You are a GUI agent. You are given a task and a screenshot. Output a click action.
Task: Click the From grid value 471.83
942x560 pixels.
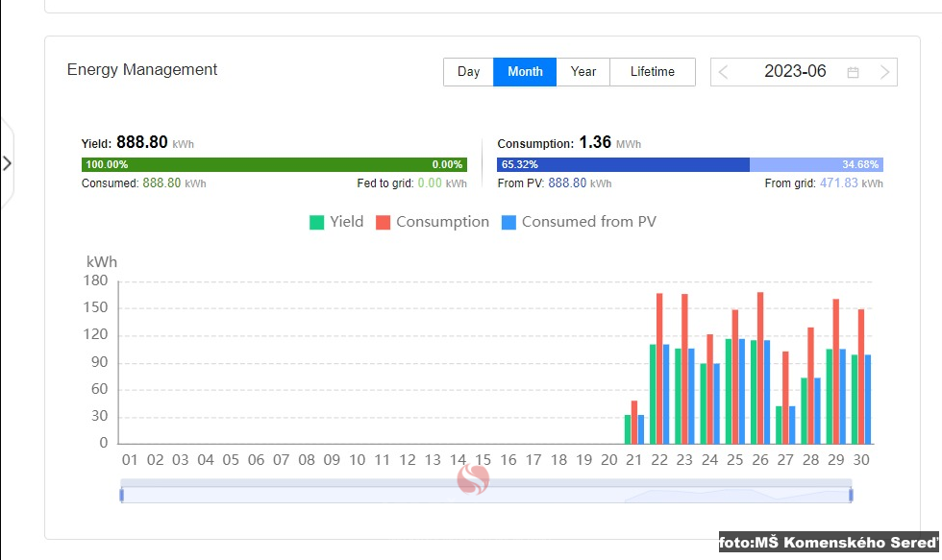[x=838, y=183]
